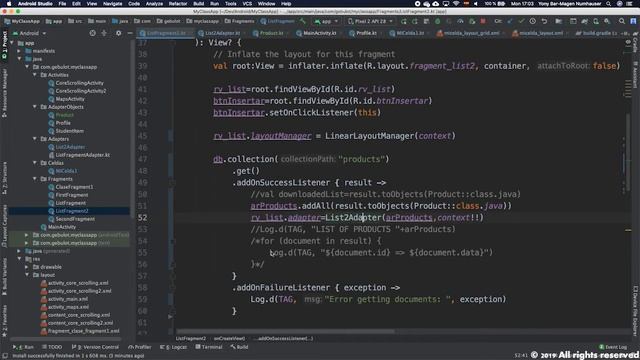Click the revert (undo arrow) toolbar icon

click(x=544, y=21)
